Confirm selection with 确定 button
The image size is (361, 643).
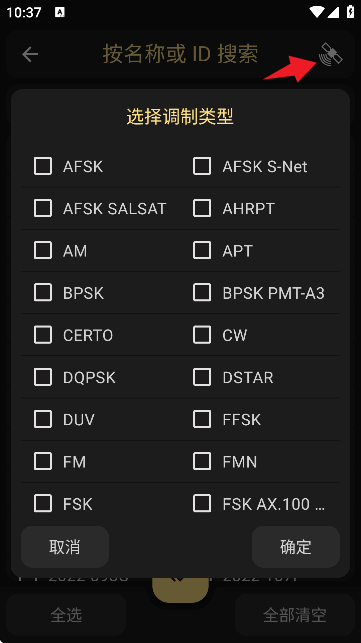pos(296,547)
